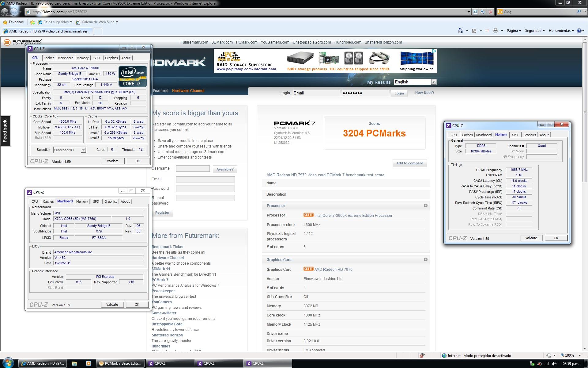Image resolution: width=588 pixels, height=368 pixels.
Task: Open Windows Media Player taskbar icon
Action: point(89,363)
